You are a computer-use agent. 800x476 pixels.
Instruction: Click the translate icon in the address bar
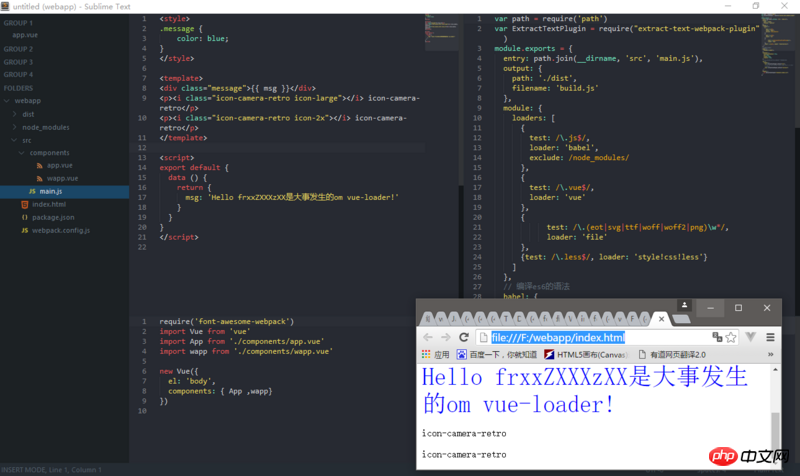click(717, 338)
